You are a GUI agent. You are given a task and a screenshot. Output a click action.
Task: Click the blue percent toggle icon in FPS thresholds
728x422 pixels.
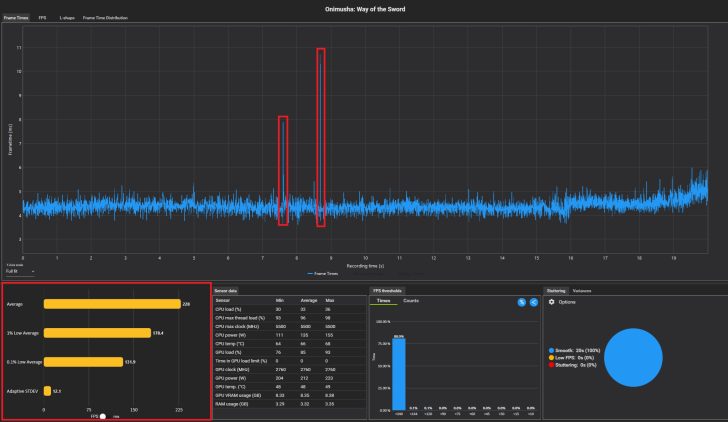(522, 302)
